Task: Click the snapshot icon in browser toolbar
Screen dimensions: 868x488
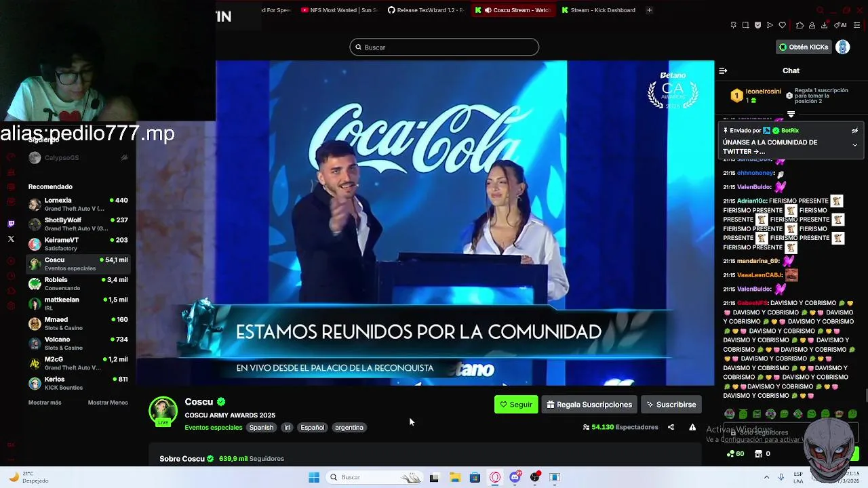Action: click(x=745, y=25)
